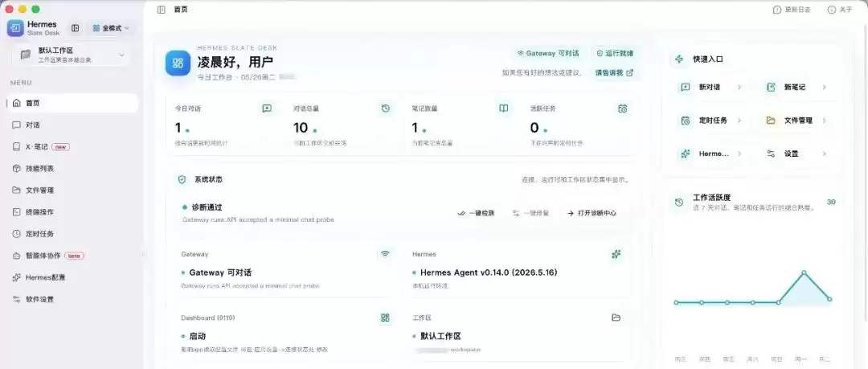Open the 全模式 mode dropdown

111,27
